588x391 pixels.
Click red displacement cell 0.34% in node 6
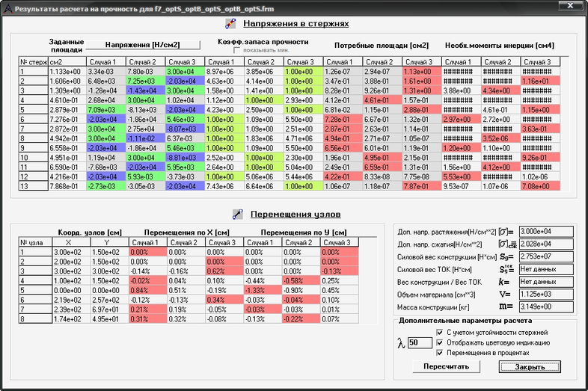(224, 300)
